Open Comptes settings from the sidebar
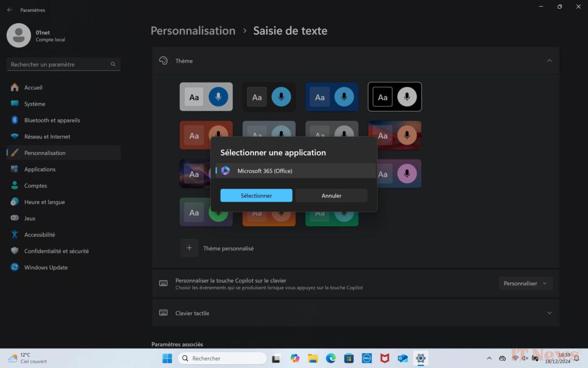This screenshot has height=368, width=588. pos(35,185)
